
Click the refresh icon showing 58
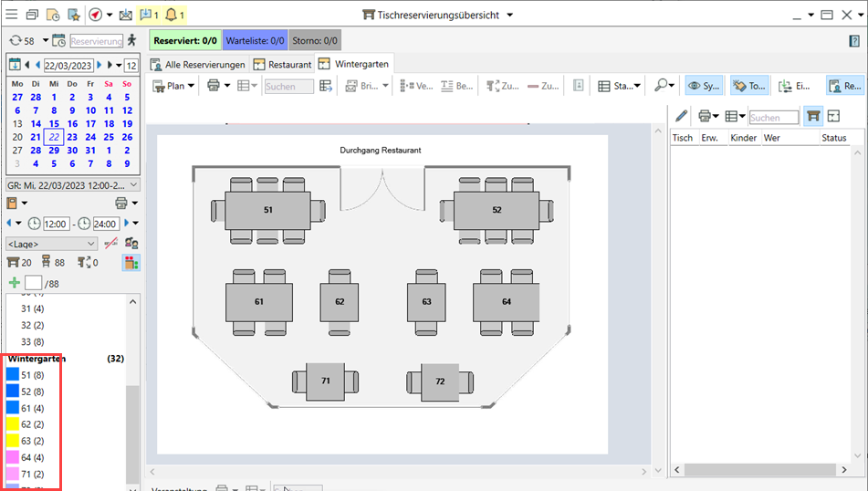(x=16, y=41)
